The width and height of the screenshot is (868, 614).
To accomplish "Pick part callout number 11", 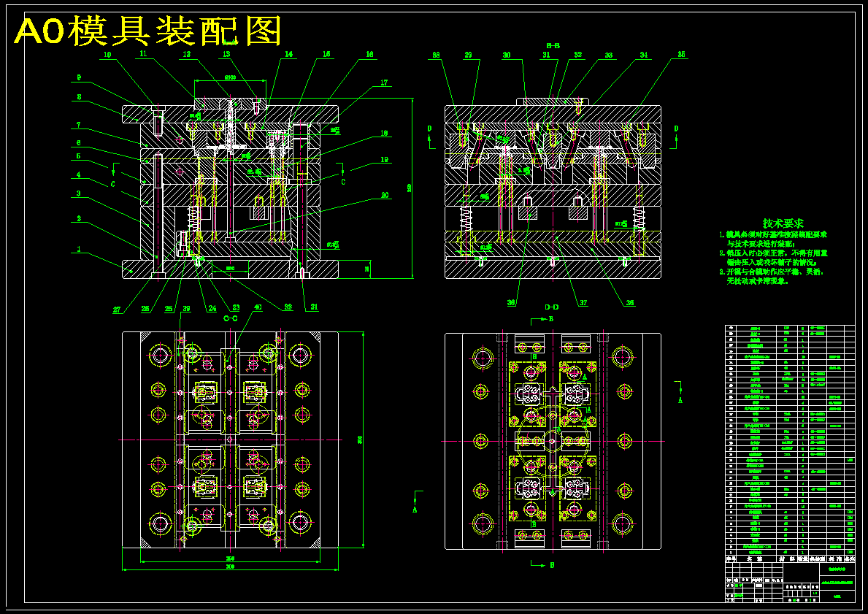I will (x=143, y=54).
